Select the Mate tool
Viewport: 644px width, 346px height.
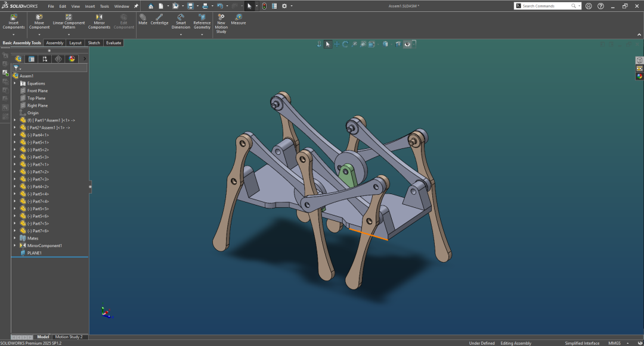point(143,20)
